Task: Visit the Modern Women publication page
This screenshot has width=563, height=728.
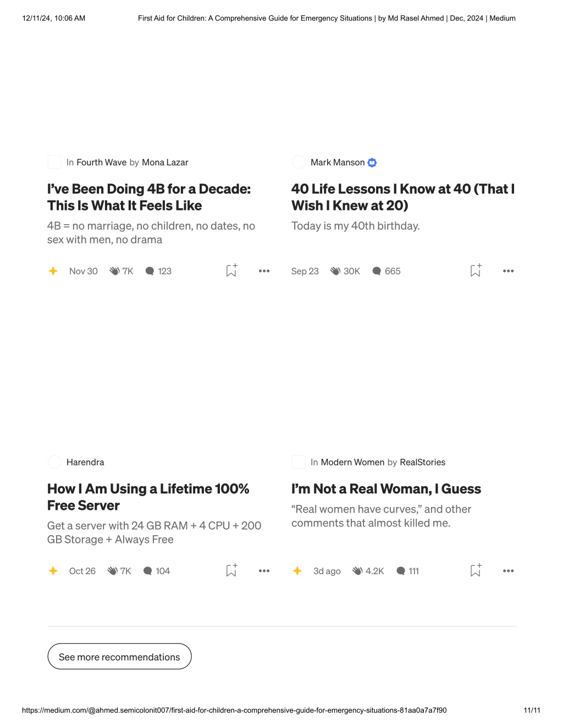Action: (352, 463)
